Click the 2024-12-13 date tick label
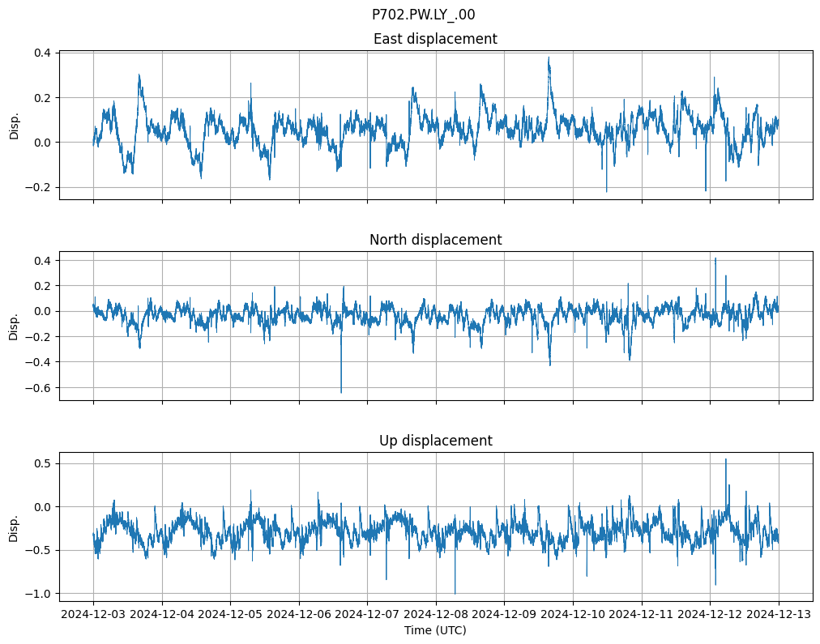820x644 pixels. [x=779, y=614]
